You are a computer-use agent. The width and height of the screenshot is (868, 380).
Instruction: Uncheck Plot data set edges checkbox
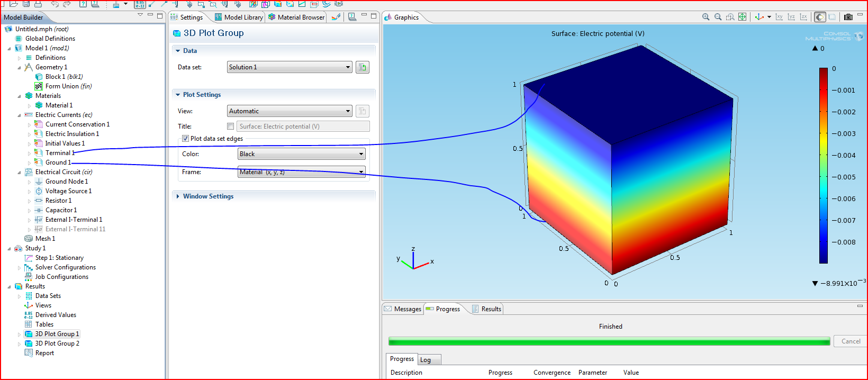click(x=185, y=139)
